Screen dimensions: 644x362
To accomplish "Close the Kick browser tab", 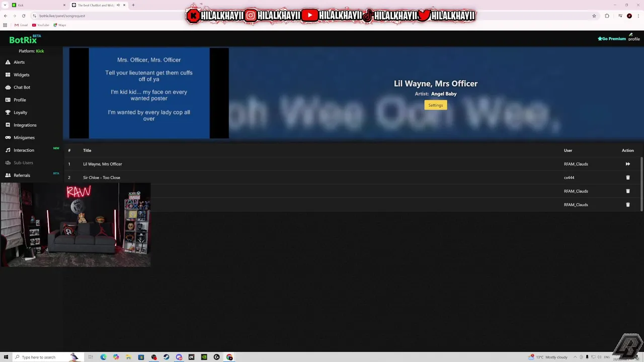I will point(64,5).
